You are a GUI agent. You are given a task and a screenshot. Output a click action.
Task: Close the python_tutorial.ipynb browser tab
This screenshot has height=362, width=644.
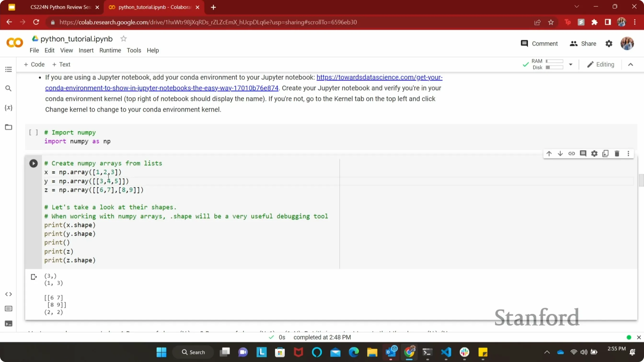tap(197, 7)
